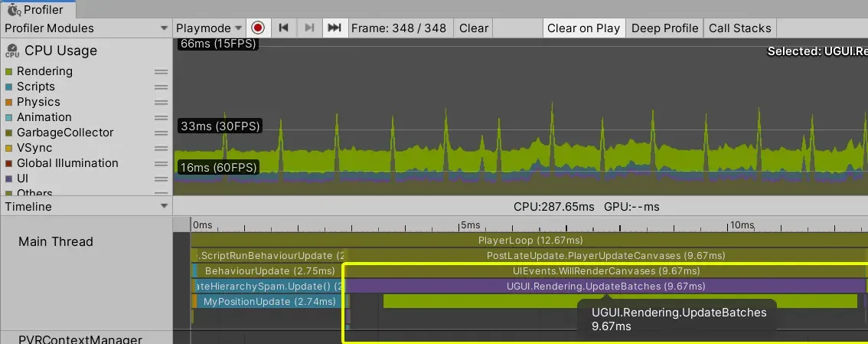Click the Frame: 348 / 348 counter
The image size is (868, 344).
pos(399,28)
